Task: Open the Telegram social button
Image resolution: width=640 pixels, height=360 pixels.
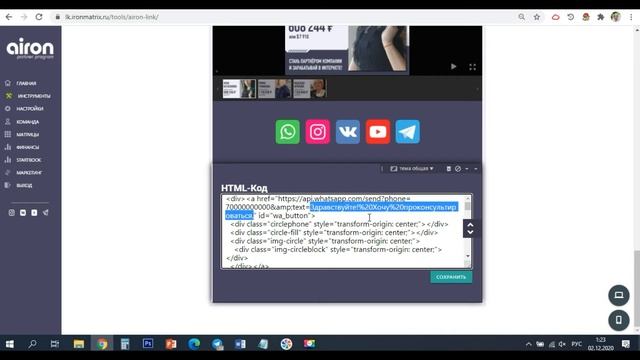Action: click(x=408, y=132)
